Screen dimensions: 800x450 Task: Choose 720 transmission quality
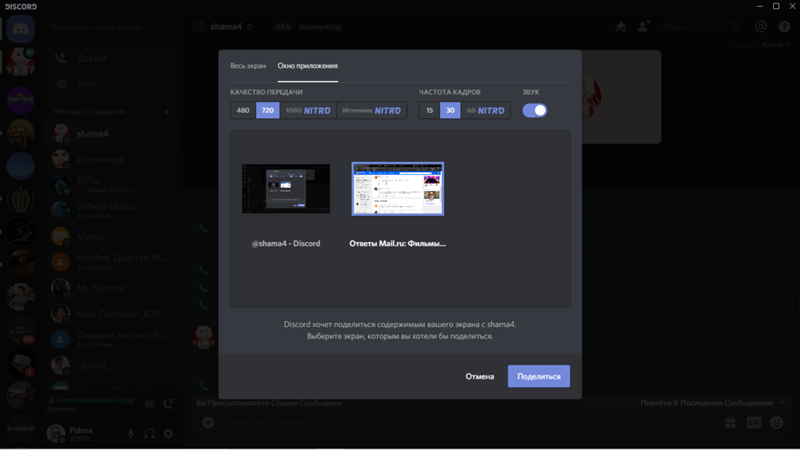267,110
